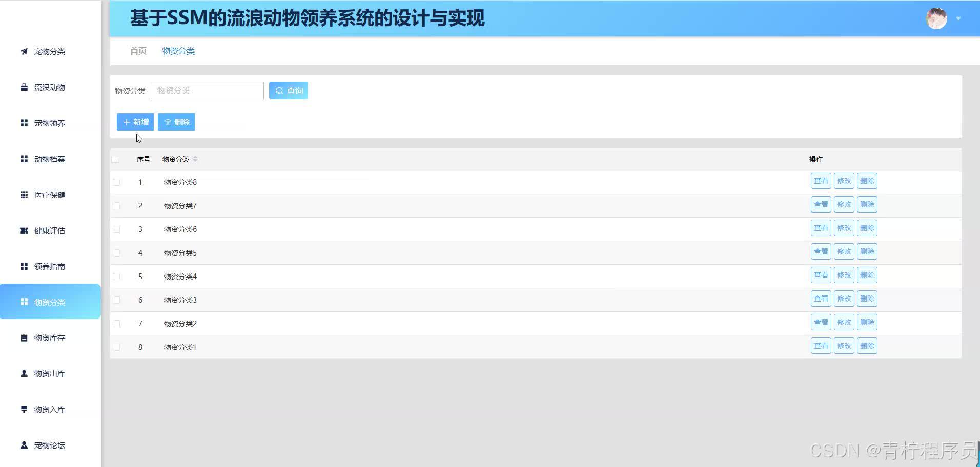This screenshot has height=467, width=980.
Task: Check the box for 物资分类2 row
Action: coord(116,324)
